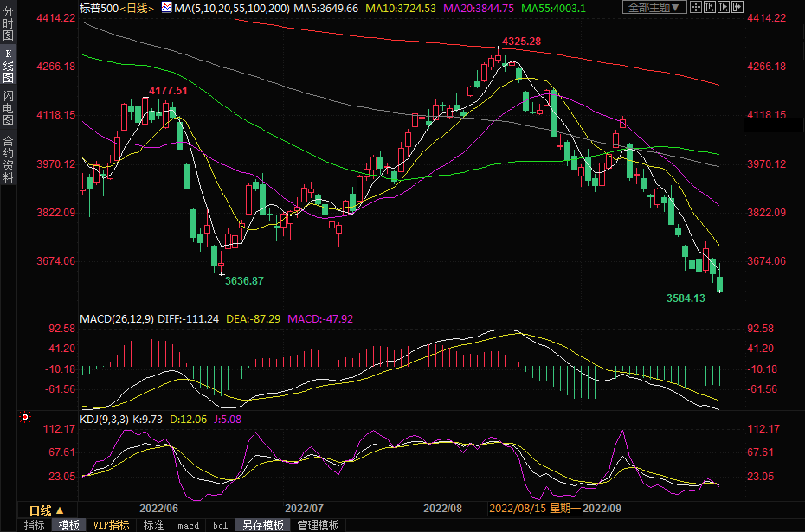
Task: Expand the 日线 period selector at bottom left
Action: pyautogui.click(x=52, y=510)
